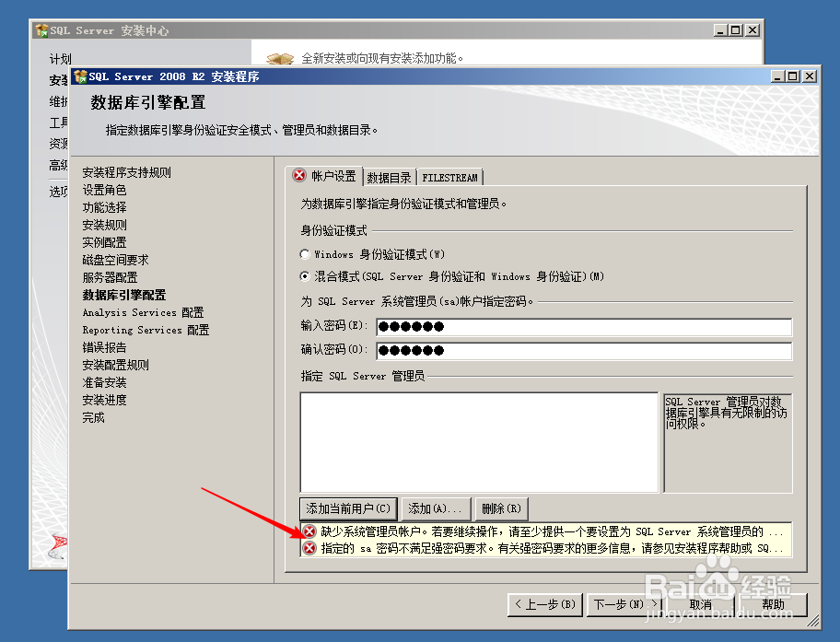The height and width of the screenshot is (642, 840).
Task: Click the sa password strength error message
Action: click(552, 548)
